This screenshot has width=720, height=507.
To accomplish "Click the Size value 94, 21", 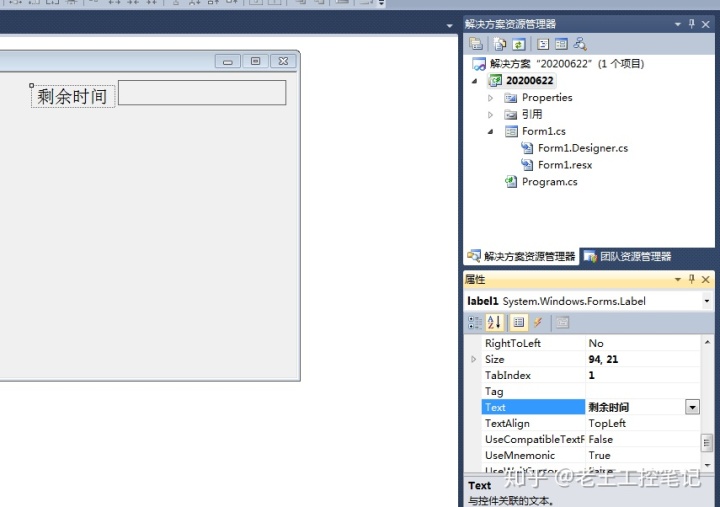I will pyautogui.click(x=603, y=359).
